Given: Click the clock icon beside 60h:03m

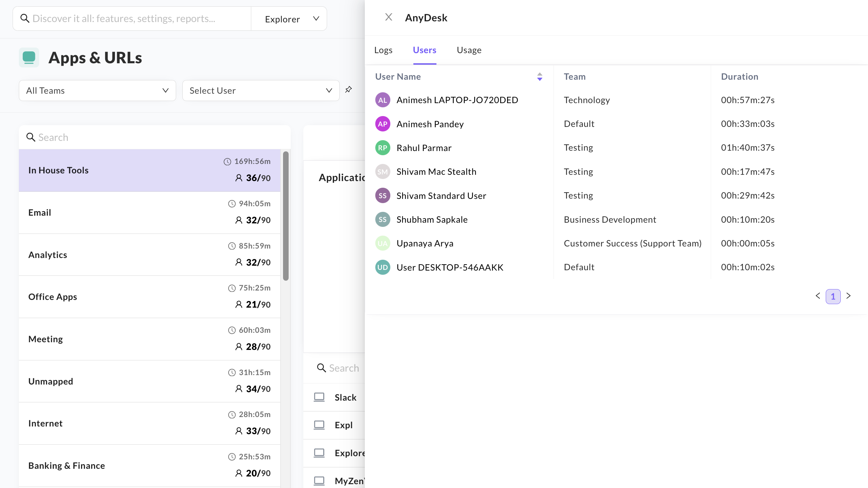Looking at the screenshot, I should pos(232,330).
